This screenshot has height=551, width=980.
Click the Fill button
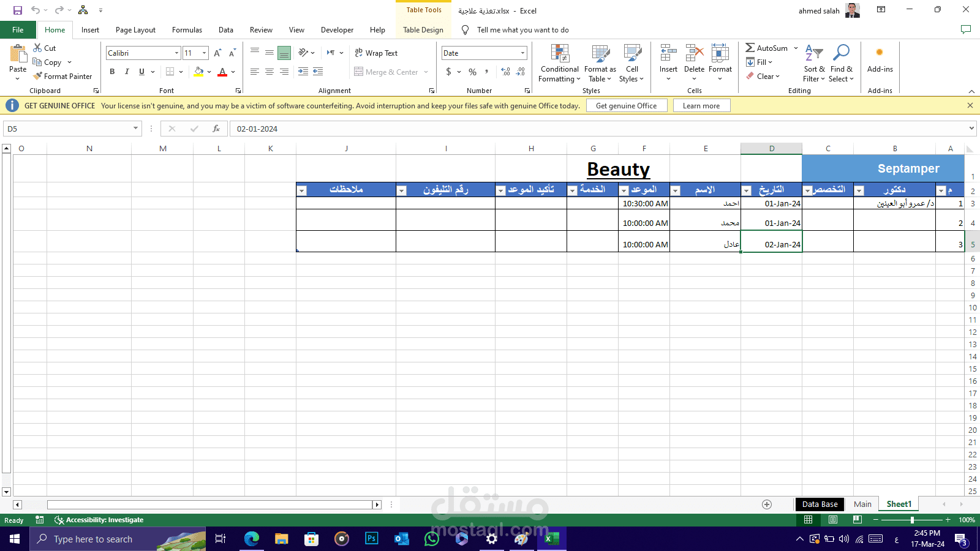coord(759,62)
